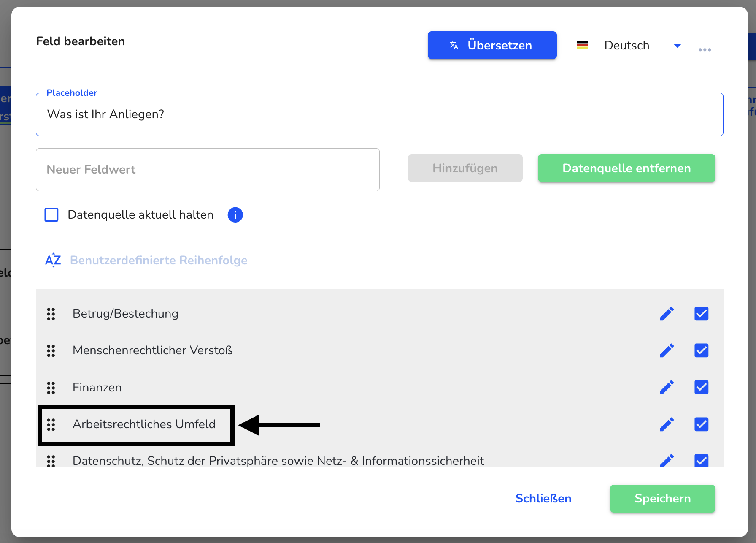
Task: Edit Finanzen entry via pencil icon
Action: pos(667,387)
